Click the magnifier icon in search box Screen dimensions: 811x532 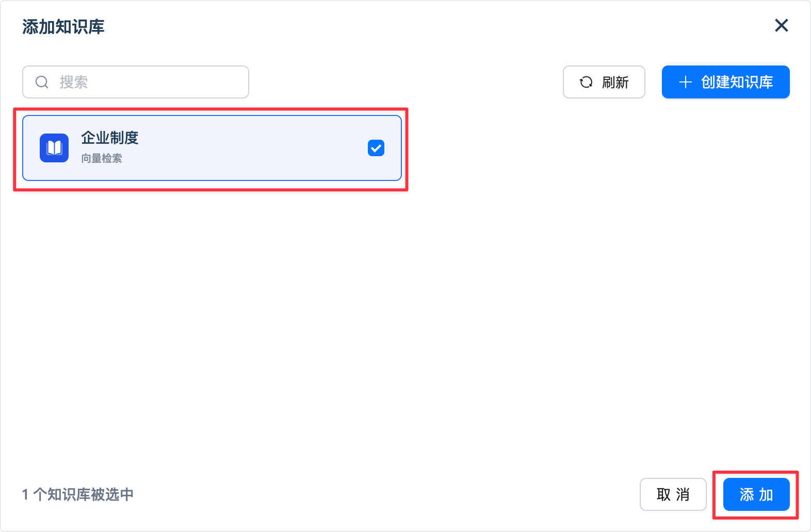(42, 82)
